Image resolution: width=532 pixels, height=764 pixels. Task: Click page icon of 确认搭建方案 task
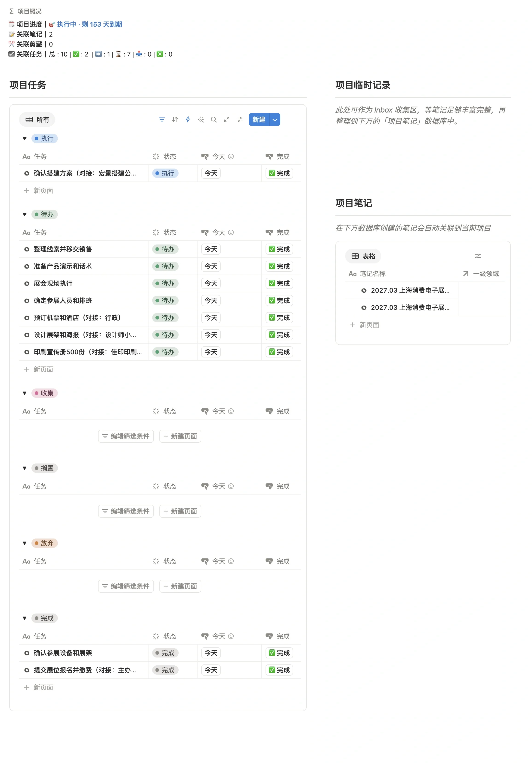[x=27, y=173]
